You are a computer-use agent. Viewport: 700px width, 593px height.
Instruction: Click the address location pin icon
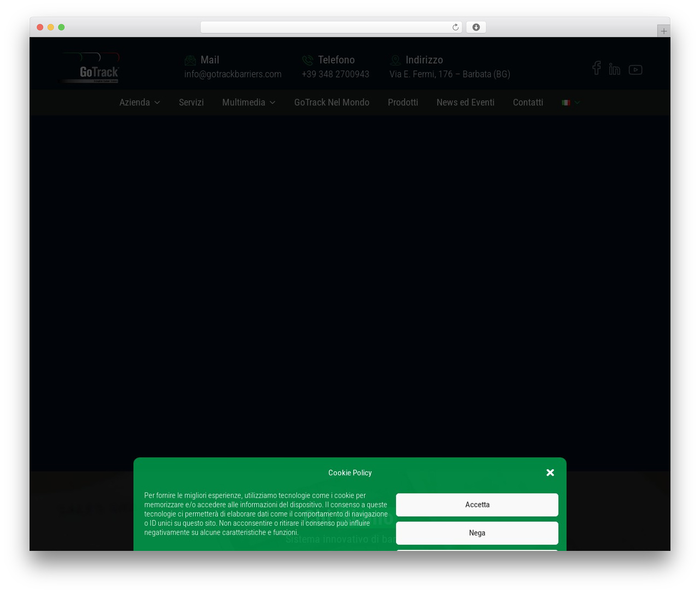pyautogui.click(x=395, y=60)
